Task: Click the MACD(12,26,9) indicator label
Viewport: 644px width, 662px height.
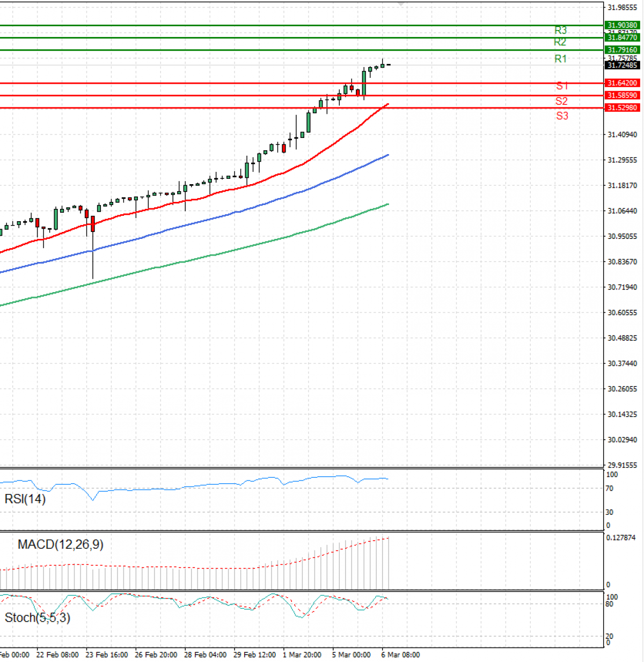Action: click(61, 544)
